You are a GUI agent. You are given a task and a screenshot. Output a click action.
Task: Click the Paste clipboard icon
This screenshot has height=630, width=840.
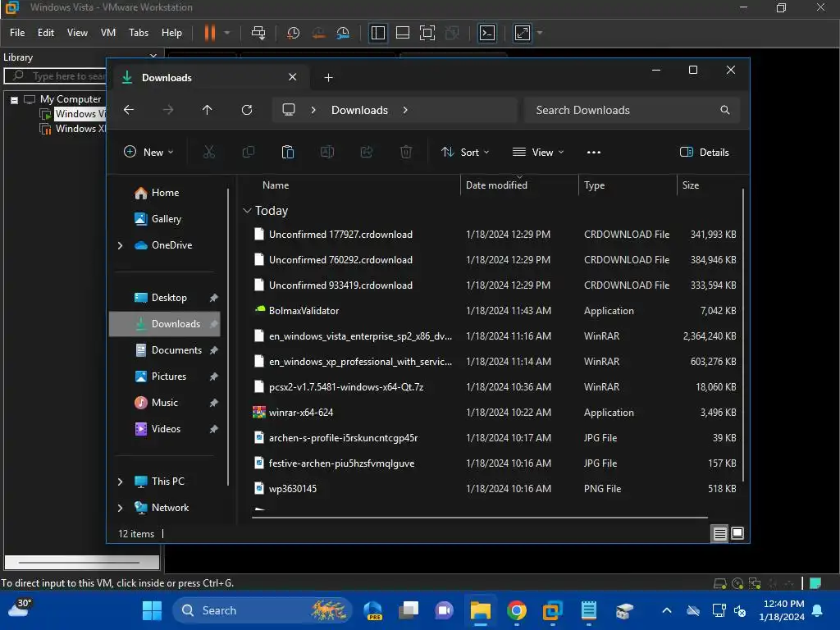(288, 152)
